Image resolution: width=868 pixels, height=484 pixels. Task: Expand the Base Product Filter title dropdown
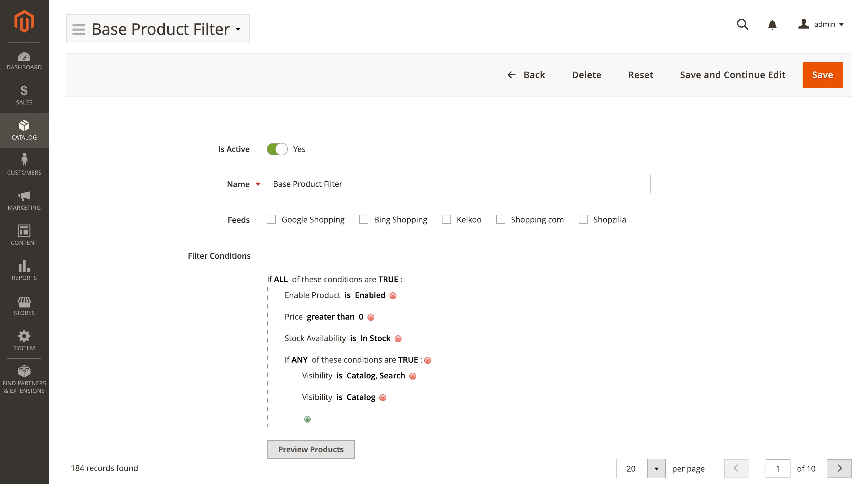(x=238, y=29)
